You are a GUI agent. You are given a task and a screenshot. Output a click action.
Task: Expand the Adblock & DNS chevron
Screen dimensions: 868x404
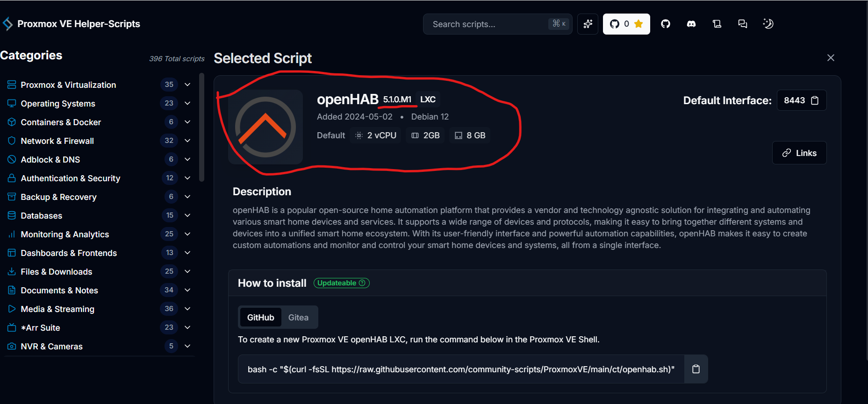[187, 159]
